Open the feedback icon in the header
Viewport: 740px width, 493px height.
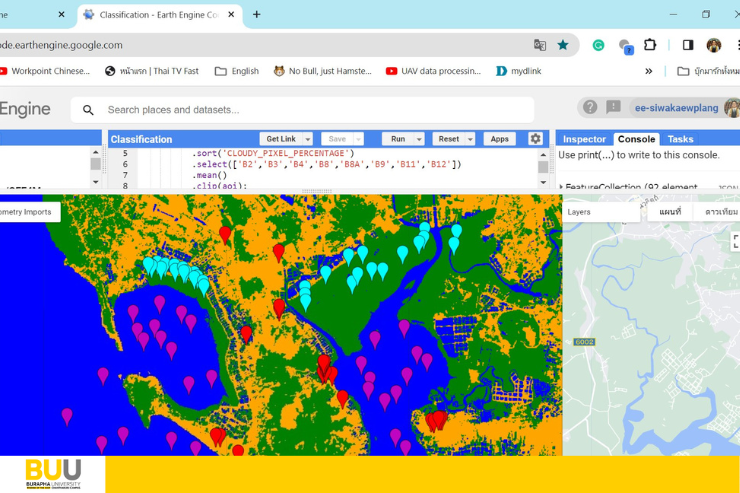(613, 108)
